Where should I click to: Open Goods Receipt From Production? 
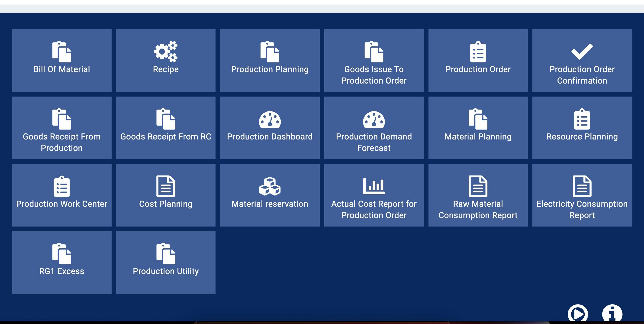tap(61, 128)
